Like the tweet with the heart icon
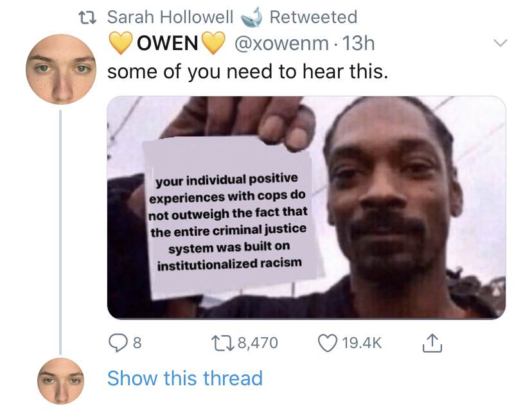The height and width of the screenshot is (411, 532). pyautogui.click(x=327, y=343)
